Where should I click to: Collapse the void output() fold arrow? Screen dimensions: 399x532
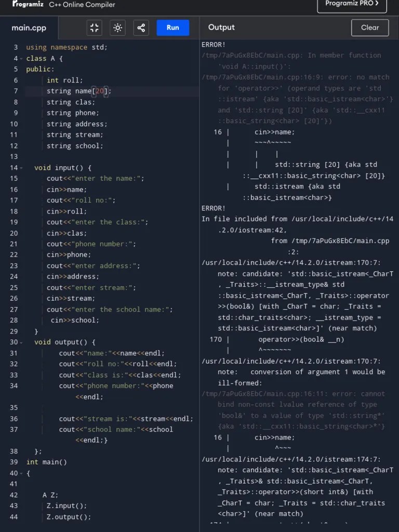(21, 343)
